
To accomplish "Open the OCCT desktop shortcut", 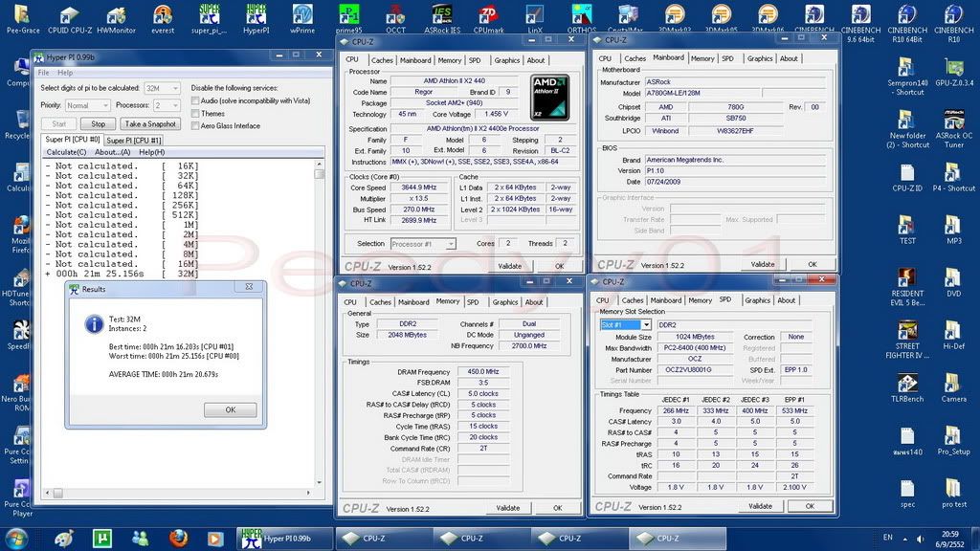I will click(395, 19).
